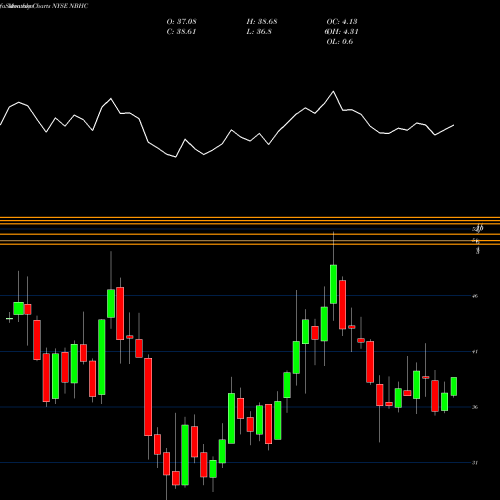
Task: Click the NYSE NBHC chart title
Action: pos(44,6)
